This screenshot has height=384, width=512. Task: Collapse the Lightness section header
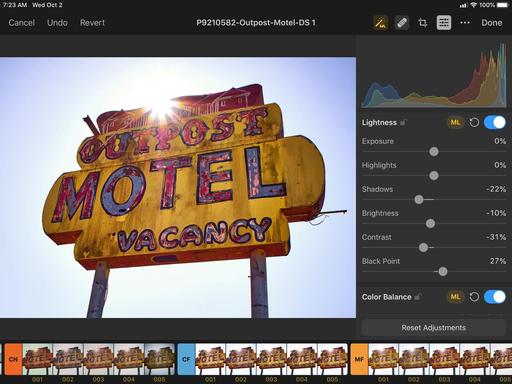[x=379, y=123]
